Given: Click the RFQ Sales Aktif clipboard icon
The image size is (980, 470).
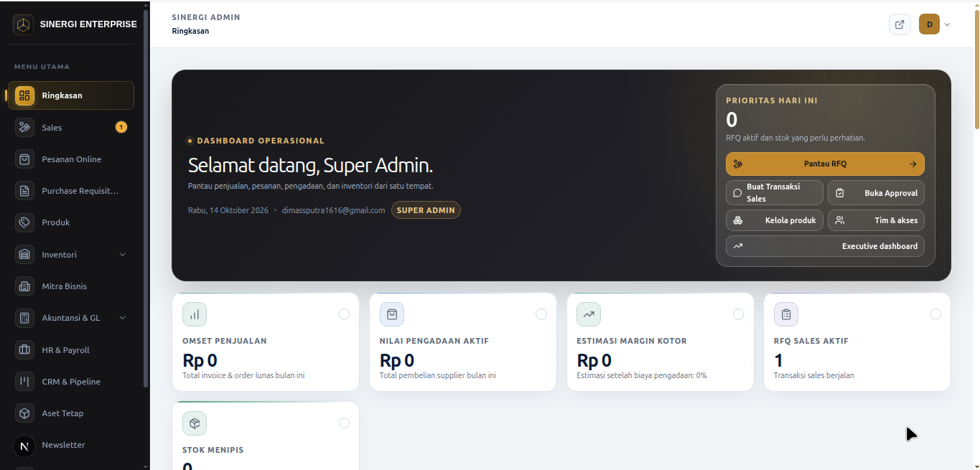Looking at the screenshot, I should [786, 314].
